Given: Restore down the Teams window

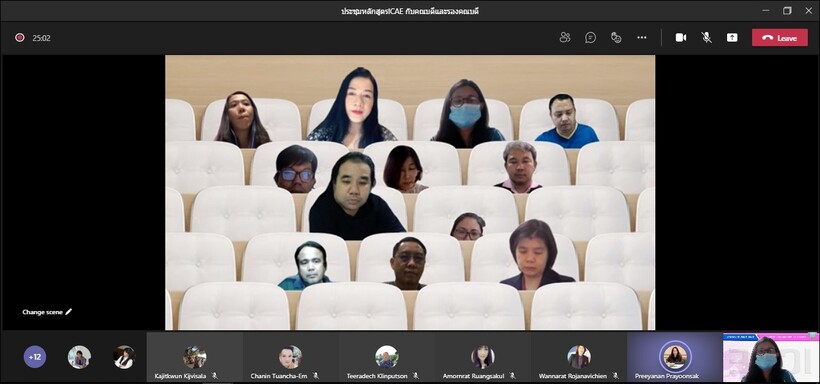Looking at the screenshot, I should click(787, 10).
